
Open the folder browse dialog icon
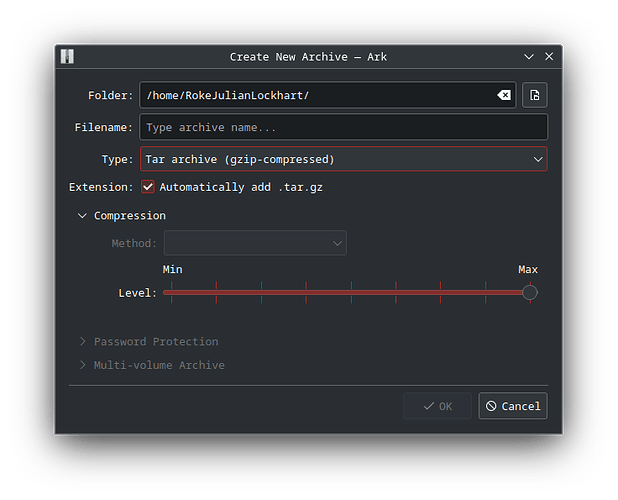tap(535, 95)
